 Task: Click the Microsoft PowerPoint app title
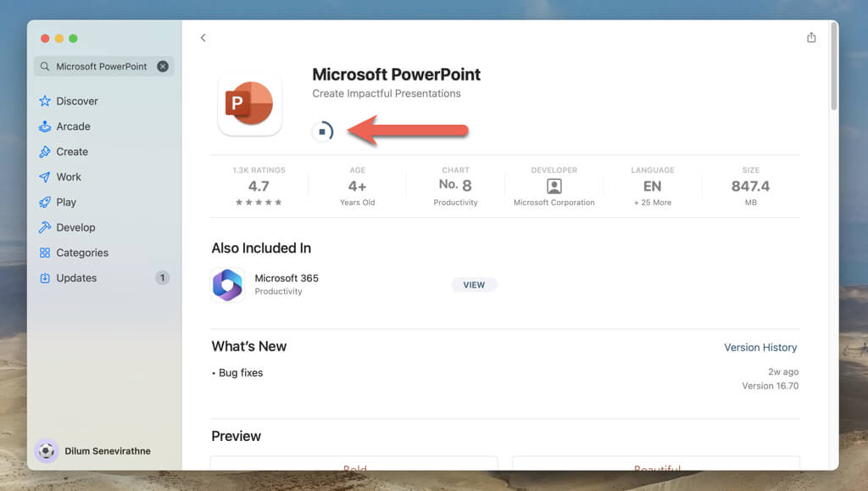pyautogui.click(x=397, y=75)
